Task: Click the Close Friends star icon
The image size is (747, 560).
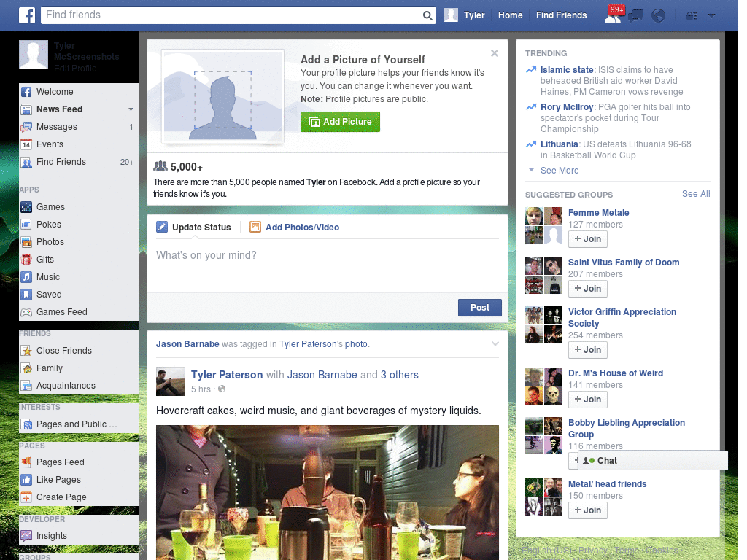Action: [26, 351]
